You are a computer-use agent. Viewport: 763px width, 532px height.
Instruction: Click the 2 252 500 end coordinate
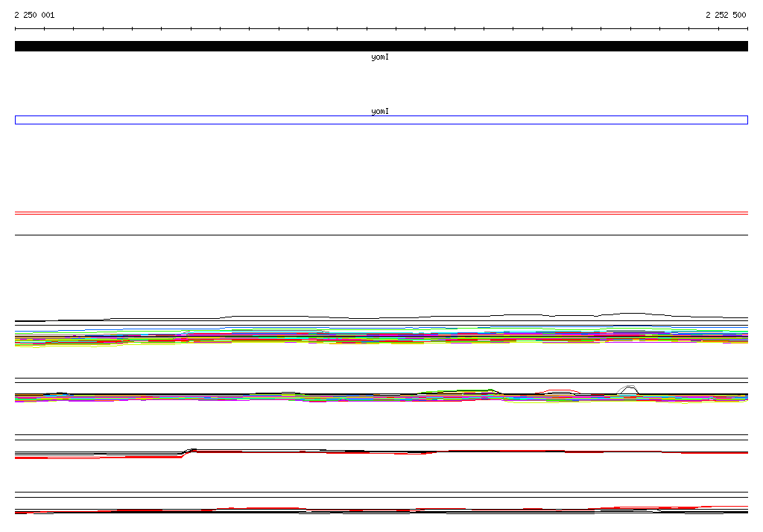(726, 15)
